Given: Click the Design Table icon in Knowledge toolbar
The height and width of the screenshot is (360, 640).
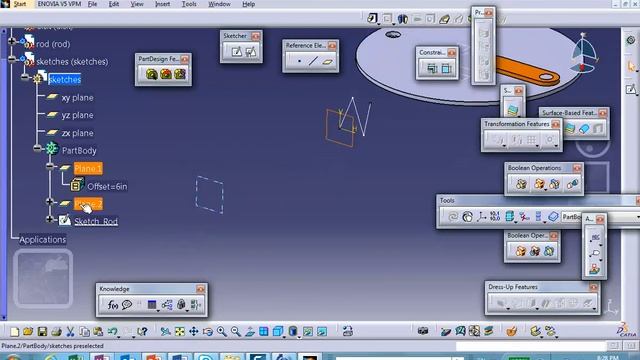Looking at the screenshot, I should point(152,304).
